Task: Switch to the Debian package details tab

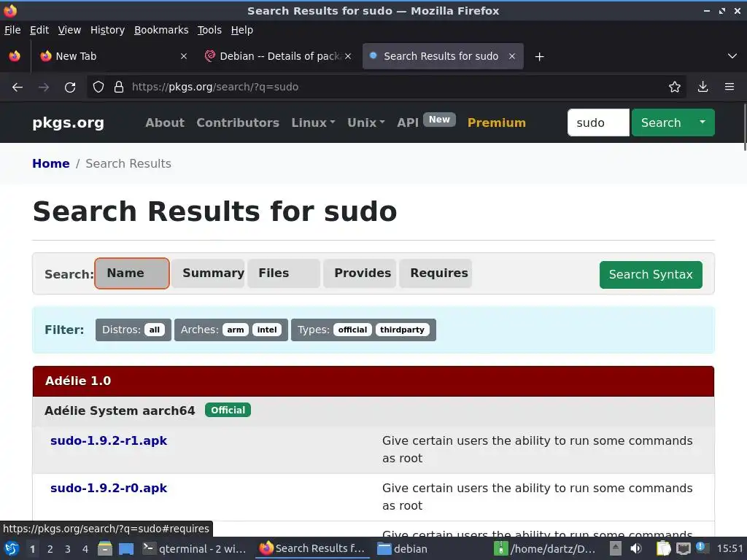Action: pos(278,56)
